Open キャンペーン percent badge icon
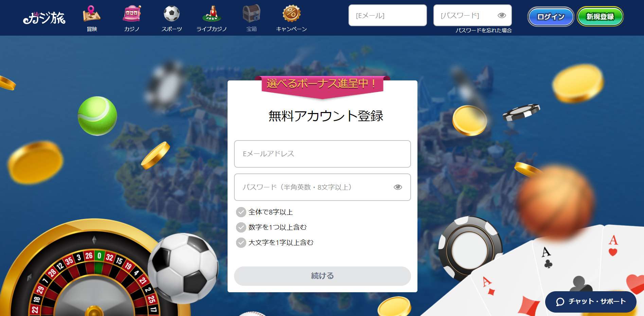Image resolution: width=644 pixels, height=316 pixels. pos(291,14)
